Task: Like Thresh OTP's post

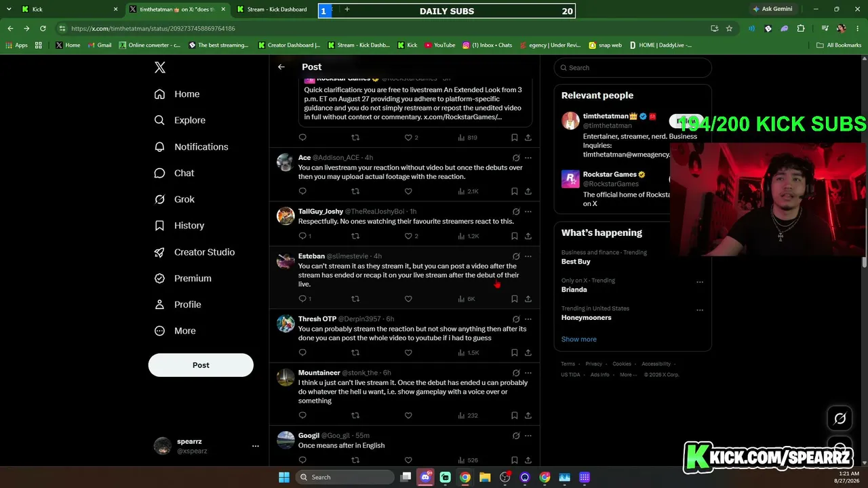Action: tap(408, 352)
